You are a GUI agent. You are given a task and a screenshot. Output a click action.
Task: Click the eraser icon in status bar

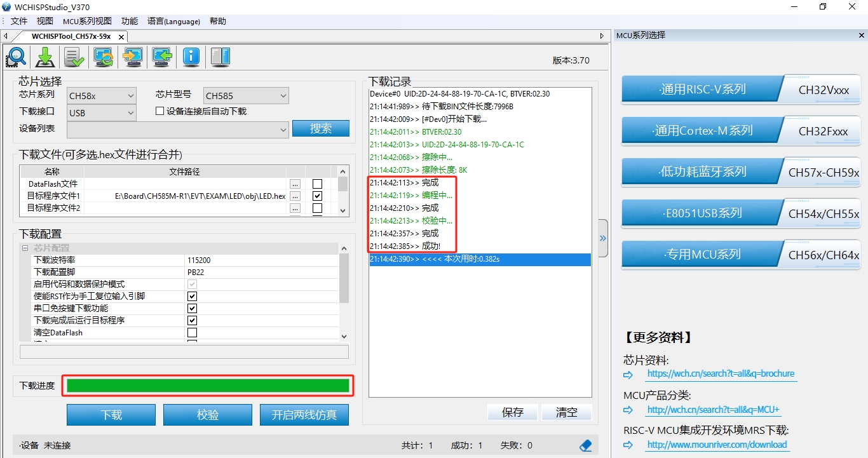[586, 445]
